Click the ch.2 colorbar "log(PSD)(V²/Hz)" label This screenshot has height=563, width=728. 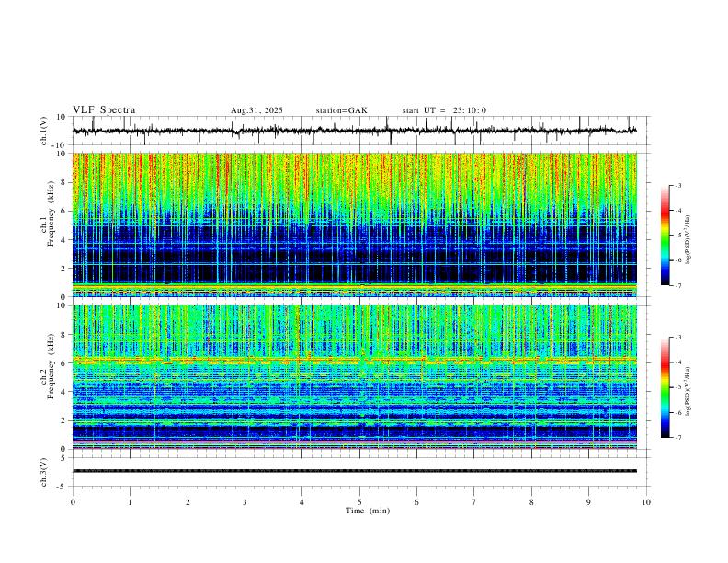pos(688,392)
